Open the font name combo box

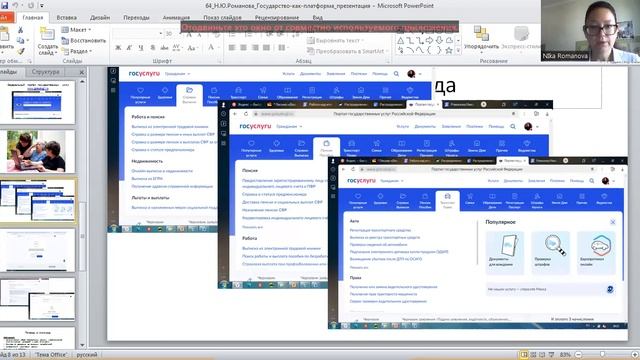(x=138, y=33)
